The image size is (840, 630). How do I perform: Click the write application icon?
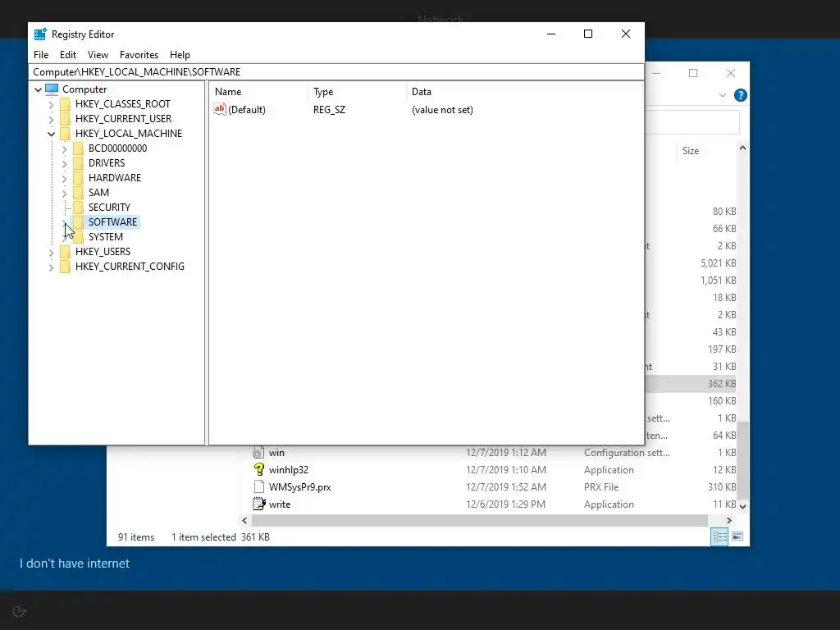258,504
